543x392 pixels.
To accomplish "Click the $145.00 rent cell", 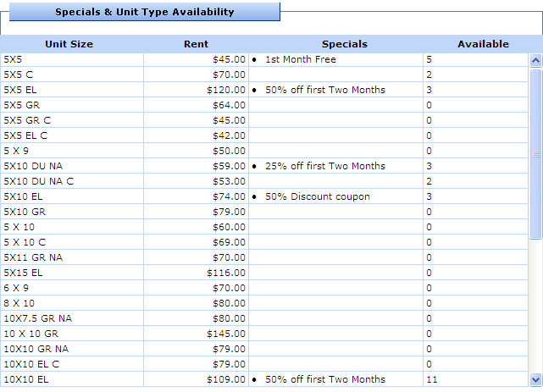I will pyautogui.click(x=225, y=334).
